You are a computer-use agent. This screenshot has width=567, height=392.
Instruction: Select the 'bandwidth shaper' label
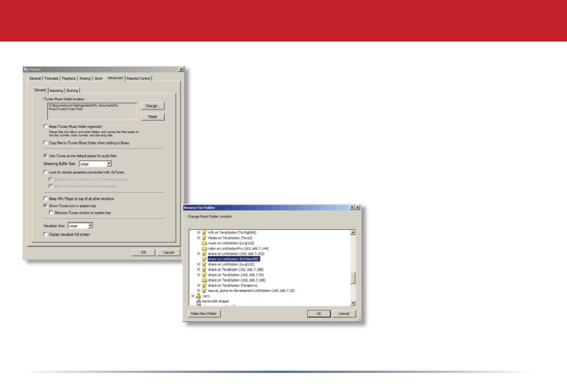coord(216,301)
